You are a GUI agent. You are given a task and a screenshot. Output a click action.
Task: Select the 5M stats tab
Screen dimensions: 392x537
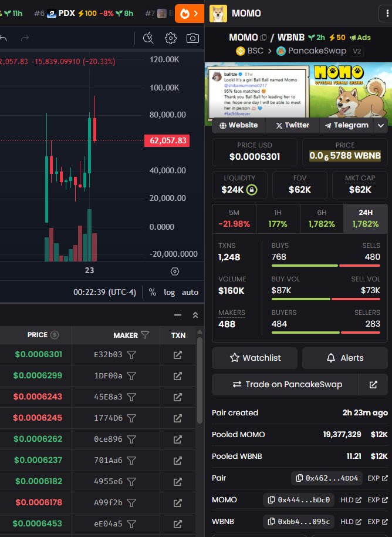click(234, 219)
